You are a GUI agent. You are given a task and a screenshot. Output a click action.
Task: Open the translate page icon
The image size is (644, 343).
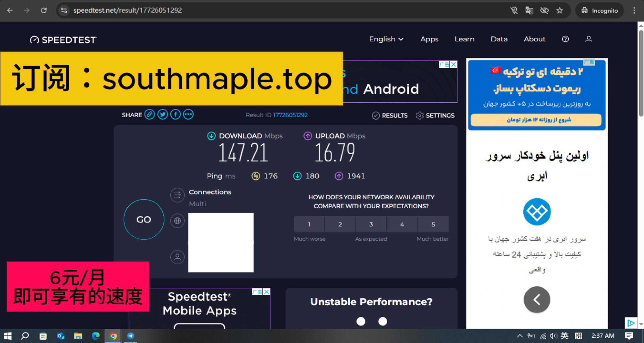(529, 10)
